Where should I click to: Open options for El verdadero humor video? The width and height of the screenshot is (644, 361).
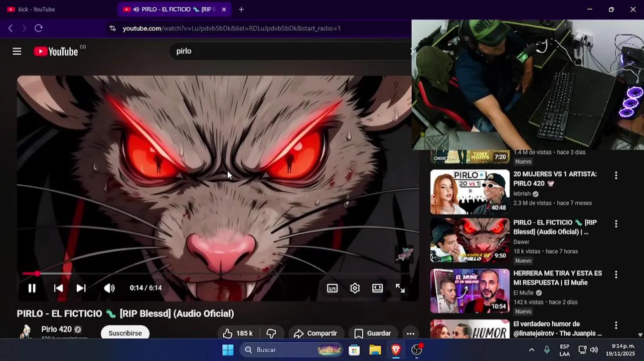tap(616, 325)
